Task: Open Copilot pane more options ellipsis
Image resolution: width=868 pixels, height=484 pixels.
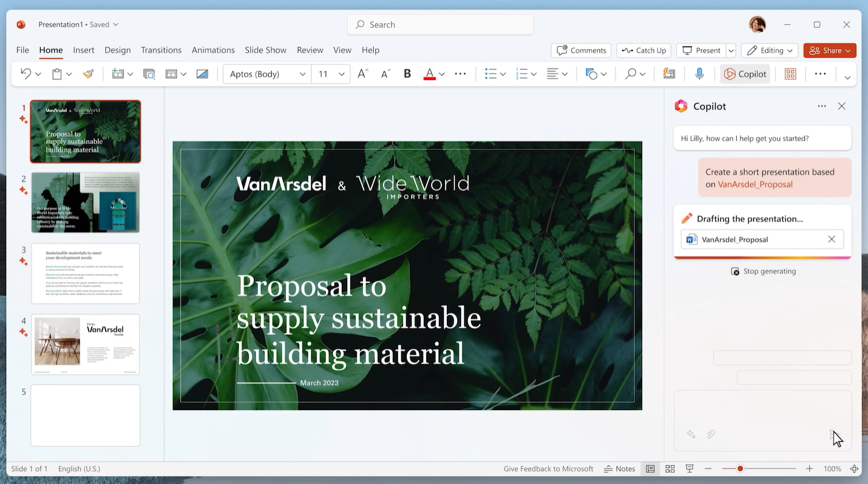Action: click(x=821, y=106)
